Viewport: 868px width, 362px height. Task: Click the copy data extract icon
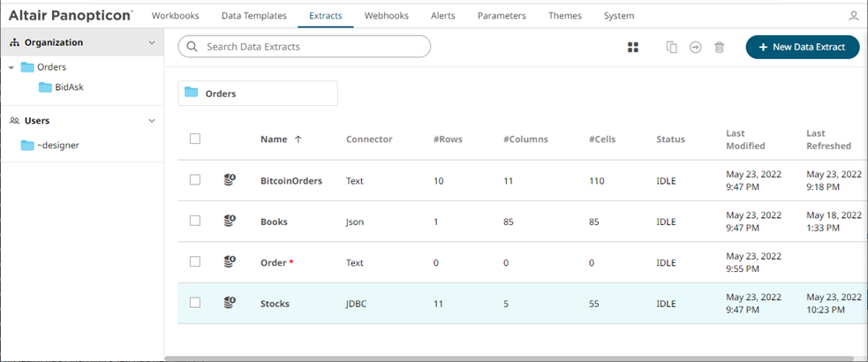[x=672, y=48]
